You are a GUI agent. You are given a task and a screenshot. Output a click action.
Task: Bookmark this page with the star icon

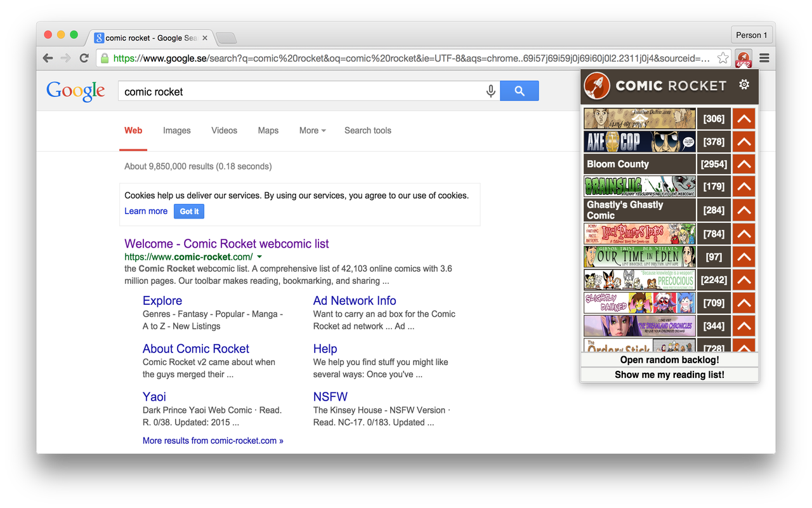723,58
